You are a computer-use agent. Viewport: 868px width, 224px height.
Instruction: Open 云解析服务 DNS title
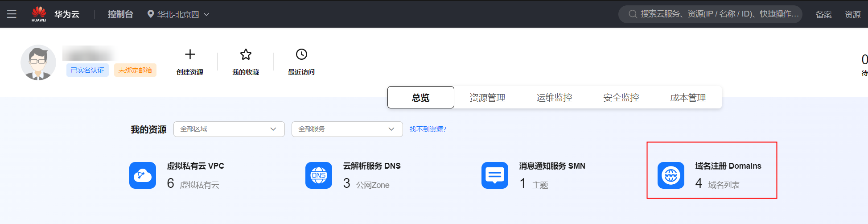pyautogui.click(x=372, y=166)
